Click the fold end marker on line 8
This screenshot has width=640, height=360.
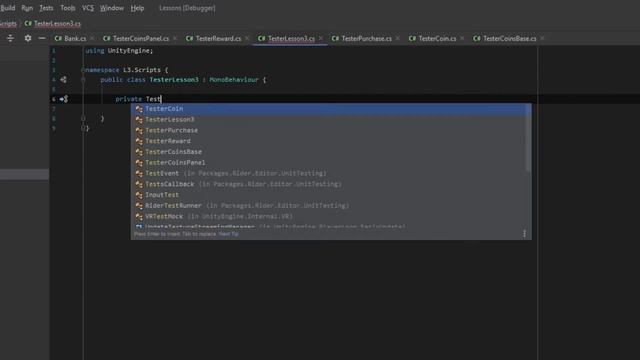click(x=83, y=118)
